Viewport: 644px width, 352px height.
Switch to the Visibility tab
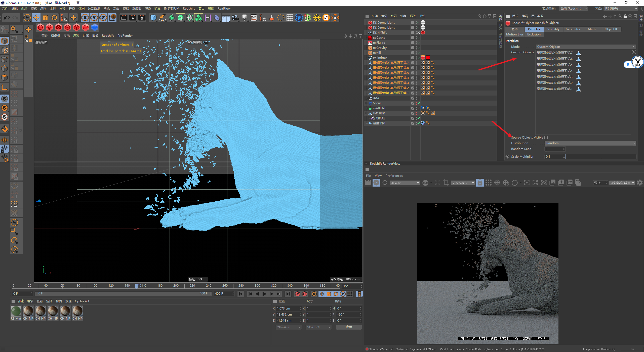click(553, 29)
